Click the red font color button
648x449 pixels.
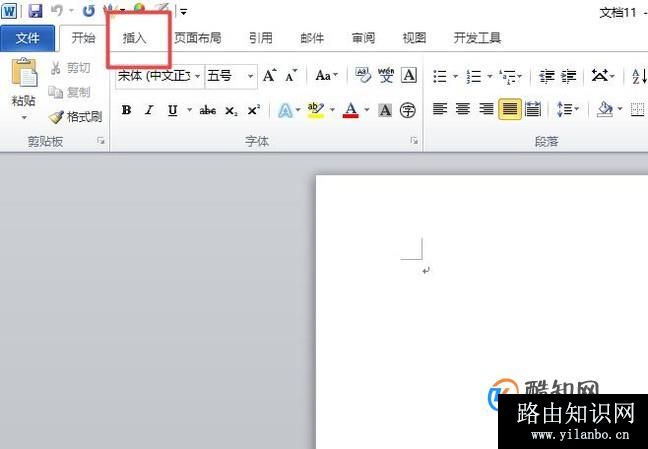pyautogui.click(x=351, y=110)
